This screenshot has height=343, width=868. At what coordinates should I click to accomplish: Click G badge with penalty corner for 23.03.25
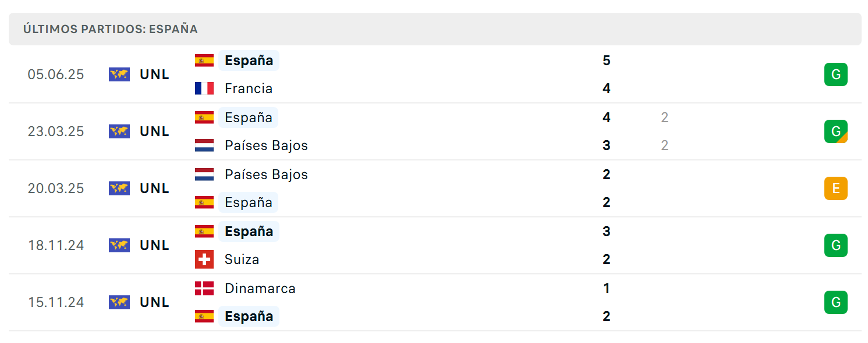[x=836, y=131]
